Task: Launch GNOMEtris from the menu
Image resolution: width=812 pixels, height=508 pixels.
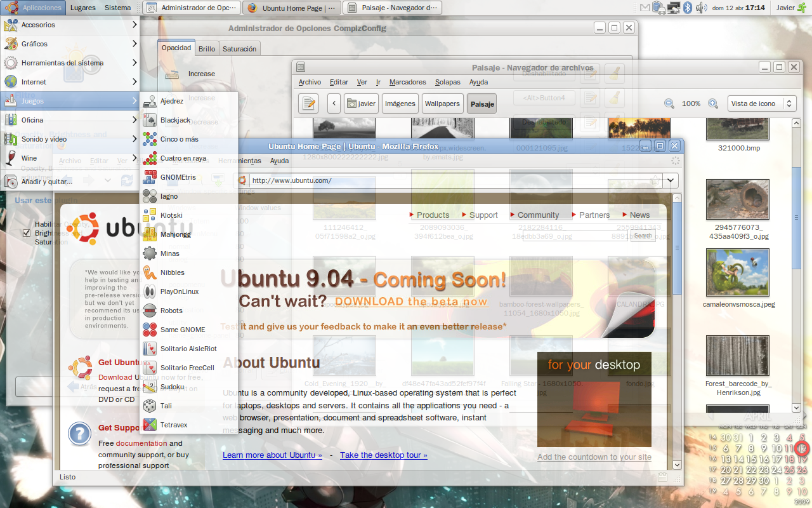Action: (188, 177)
